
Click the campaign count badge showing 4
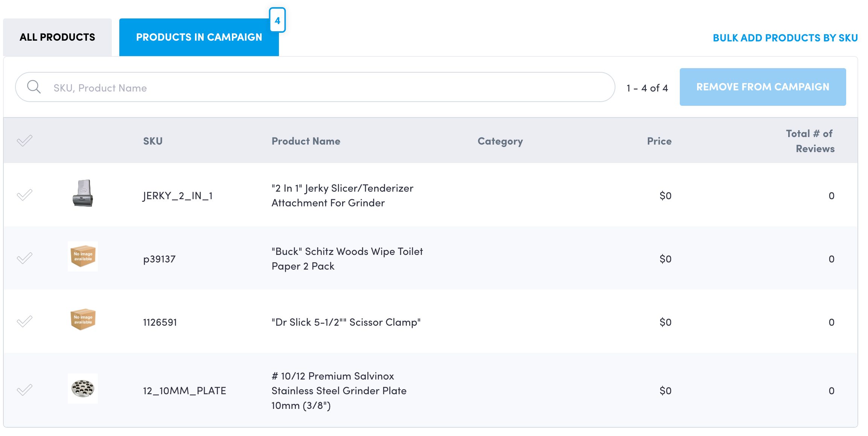[x=277, y=20]
